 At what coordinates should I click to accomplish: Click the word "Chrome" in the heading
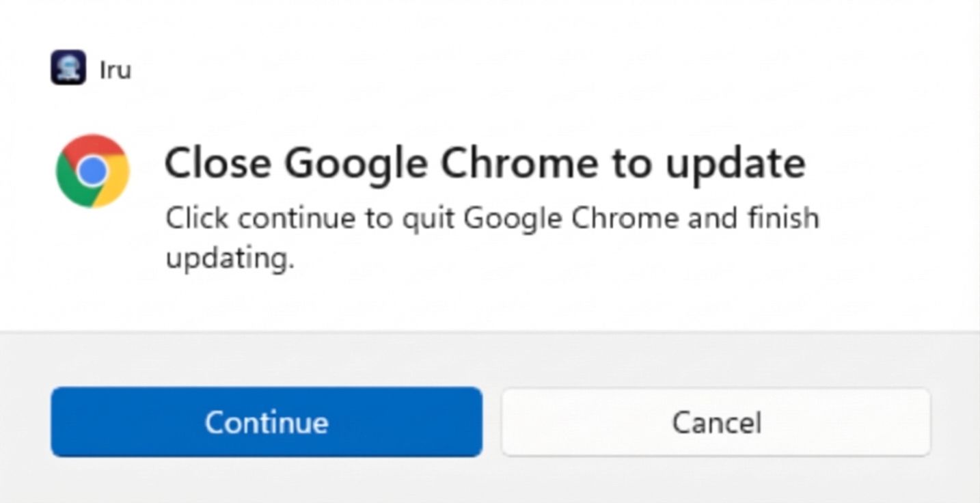coord(519,163)
